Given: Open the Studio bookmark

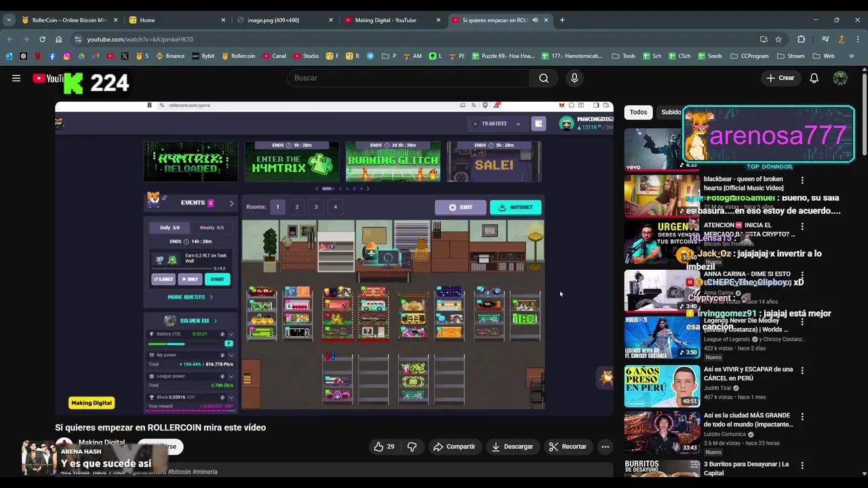Looking at the screenshot, I should (306, 56).
